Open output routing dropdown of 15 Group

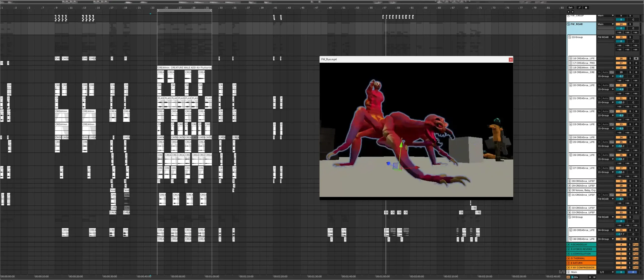click(x=606, y=37)
